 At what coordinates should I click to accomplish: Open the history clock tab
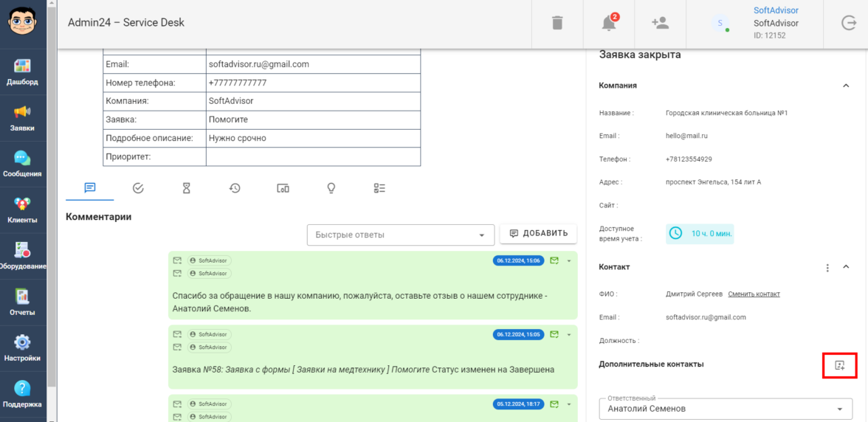tap(235, 188)
